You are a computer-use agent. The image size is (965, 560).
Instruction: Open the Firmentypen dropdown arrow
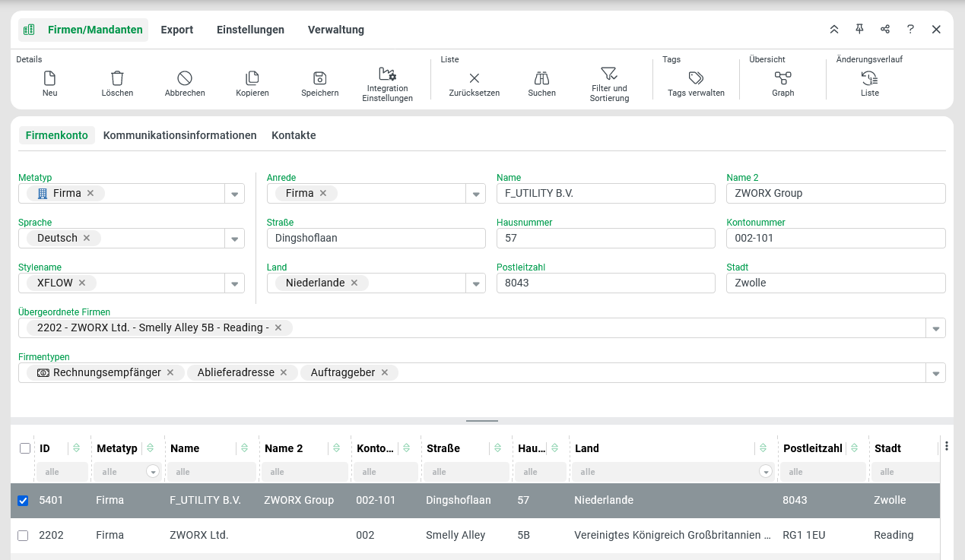click(x=935, y=373)
